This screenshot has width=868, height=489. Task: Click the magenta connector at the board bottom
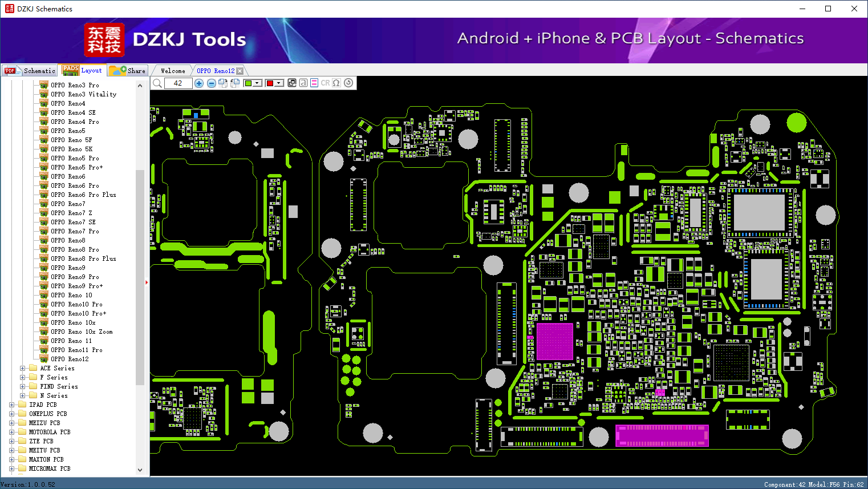point(662,435)
